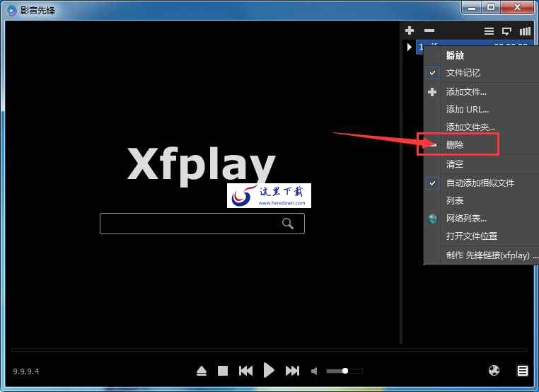Open the playlist list menu icon
This screenshot has width=539, height=392.
point(489,31)
